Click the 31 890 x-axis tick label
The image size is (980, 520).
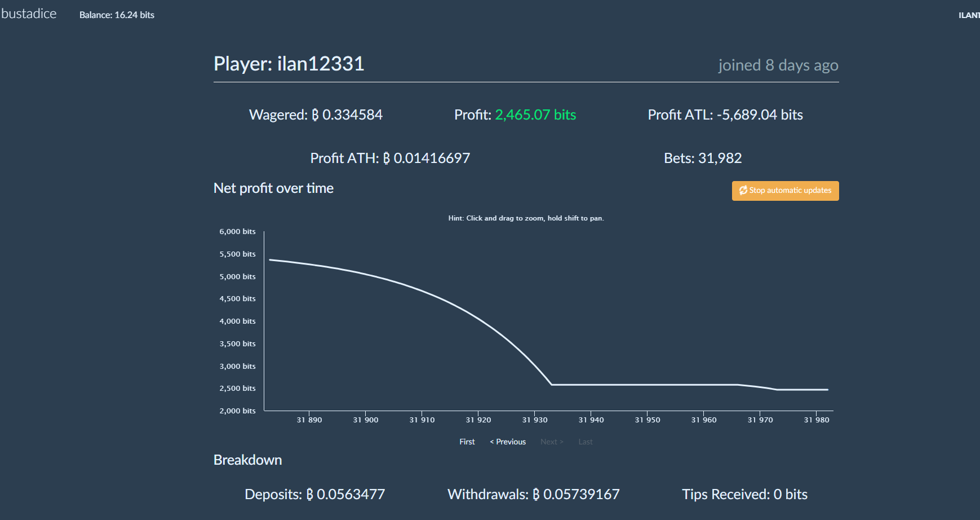pyautogui.click(x=309, y=420)
